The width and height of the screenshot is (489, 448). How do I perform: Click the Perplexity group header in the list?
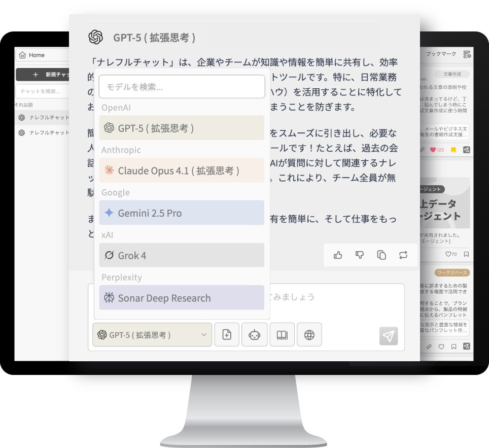pyautogui.click(x=122, y=277)
